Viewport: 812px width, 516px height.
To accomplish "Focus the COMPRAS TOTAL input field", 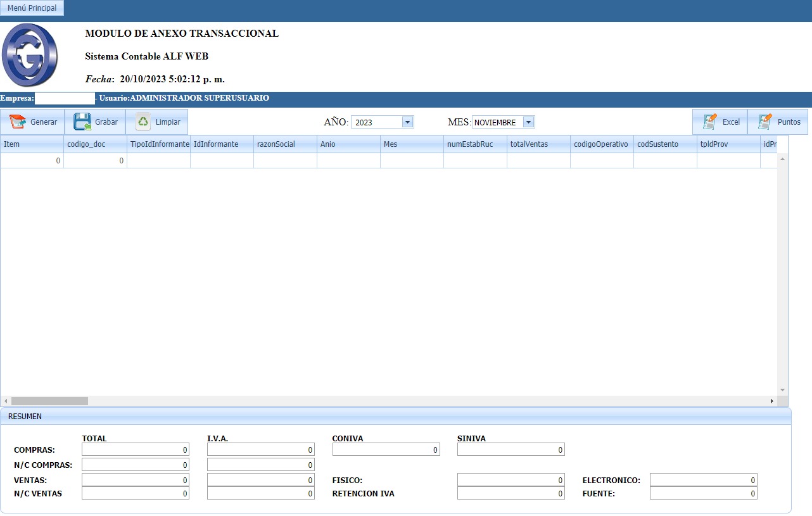I will [x=136, y=450].
